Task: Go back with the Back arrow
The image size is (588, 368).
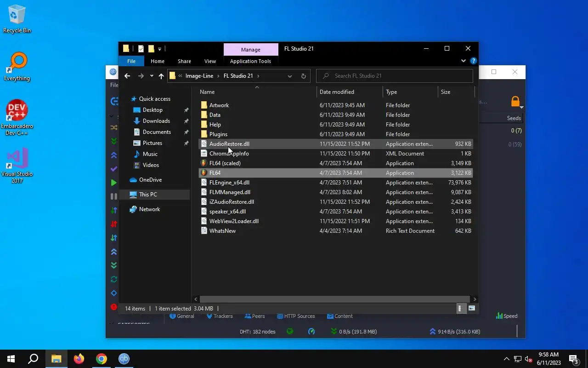Action: click(127, 76)
